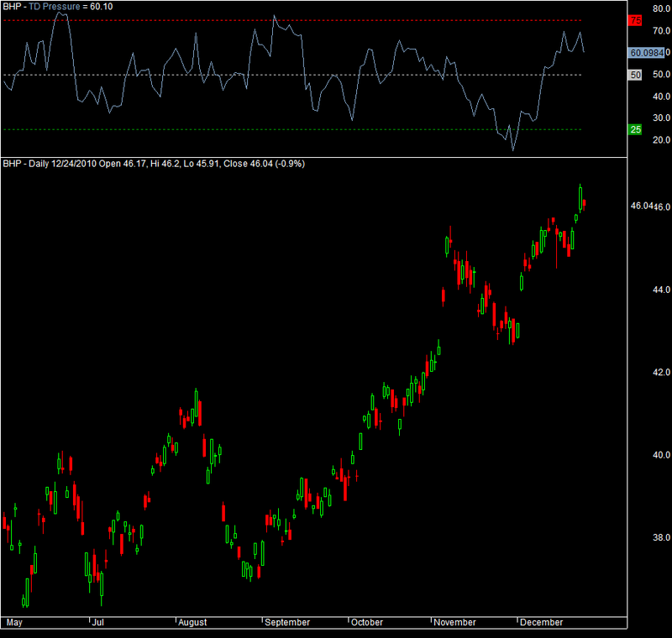Click the 42.0 price axis label
This screenshot has width=672, height=638.
tap(661, 372)
